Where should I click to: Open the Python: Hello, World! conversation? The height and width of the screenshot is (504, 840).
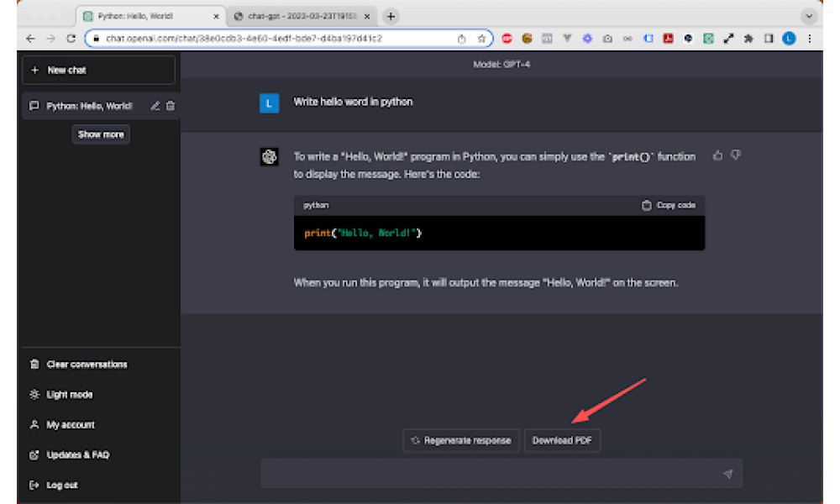point(88,106)
